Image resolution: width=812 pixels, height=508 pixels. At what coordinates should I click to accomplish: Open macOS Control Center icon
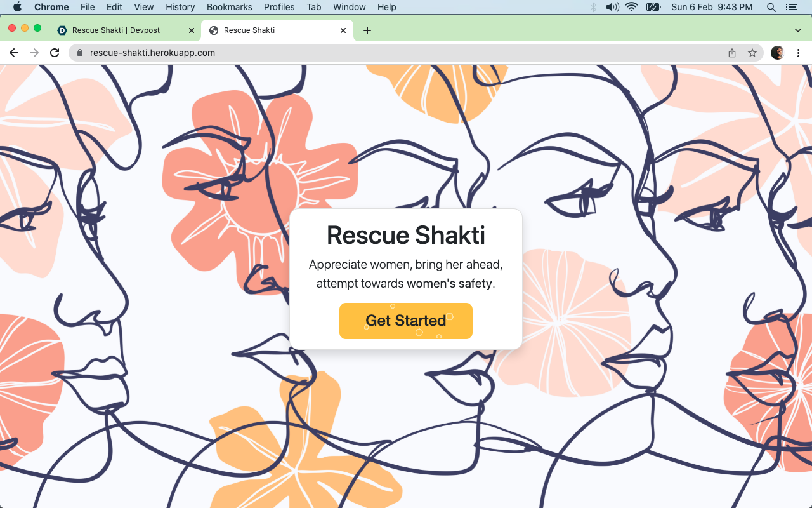791,7
